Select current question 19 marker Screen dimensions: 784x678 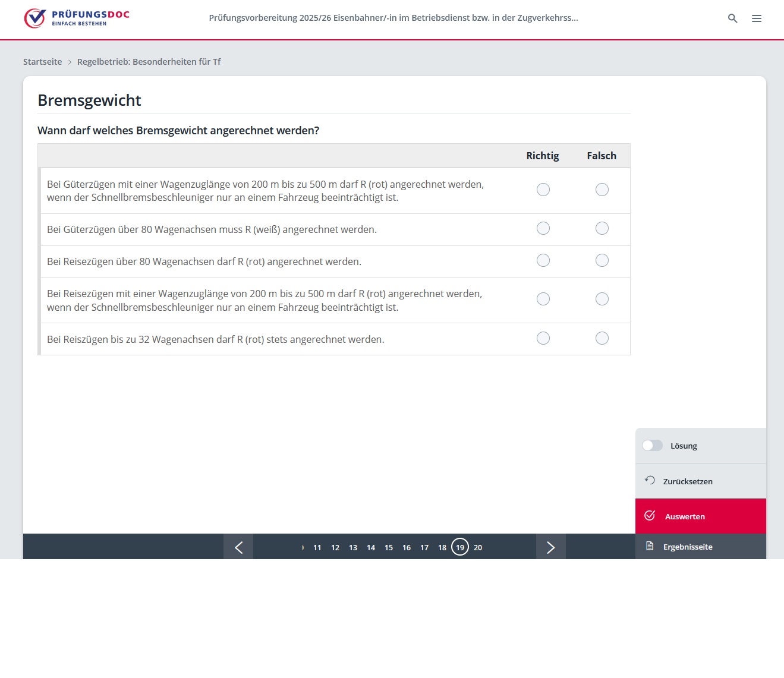(x=459, y=547)
